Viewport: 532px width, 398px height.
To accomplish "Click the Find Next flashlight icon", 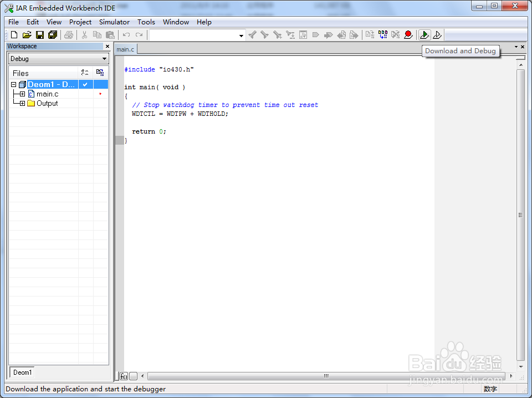I will (x=265, y=34).
